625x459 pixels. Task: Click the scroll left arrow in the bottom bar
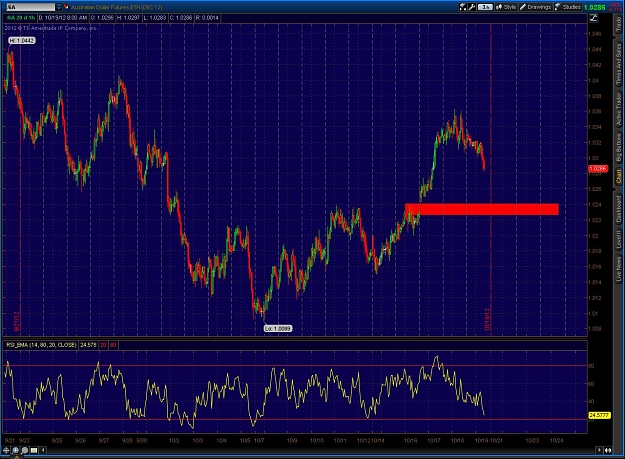click(x=43, y=450)
